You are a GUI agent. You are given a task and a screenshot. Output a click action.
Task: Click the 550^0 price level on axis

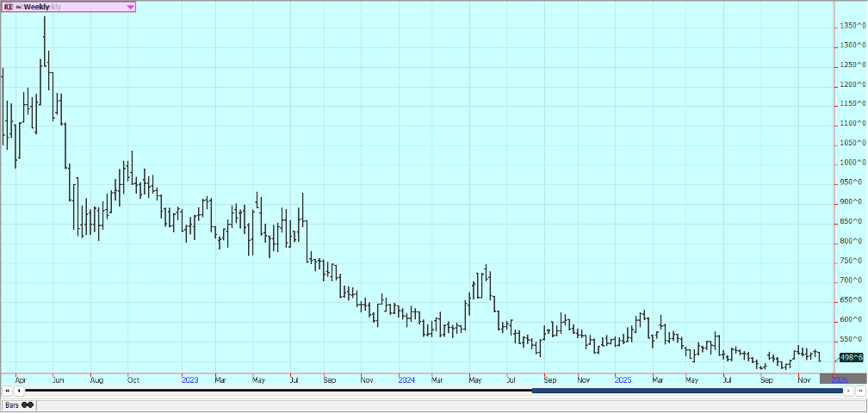pyautogui.click(x=853, y=339)
